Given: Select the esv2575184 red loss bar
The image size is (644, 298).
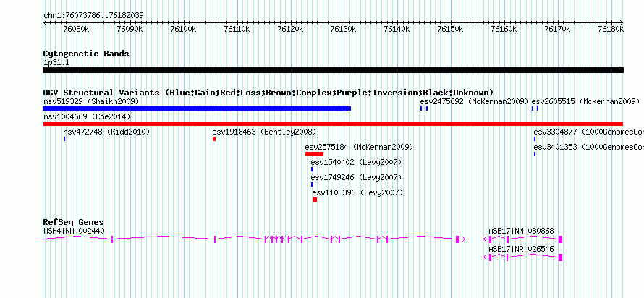Looking at the screenshot, I should [314, 154].
